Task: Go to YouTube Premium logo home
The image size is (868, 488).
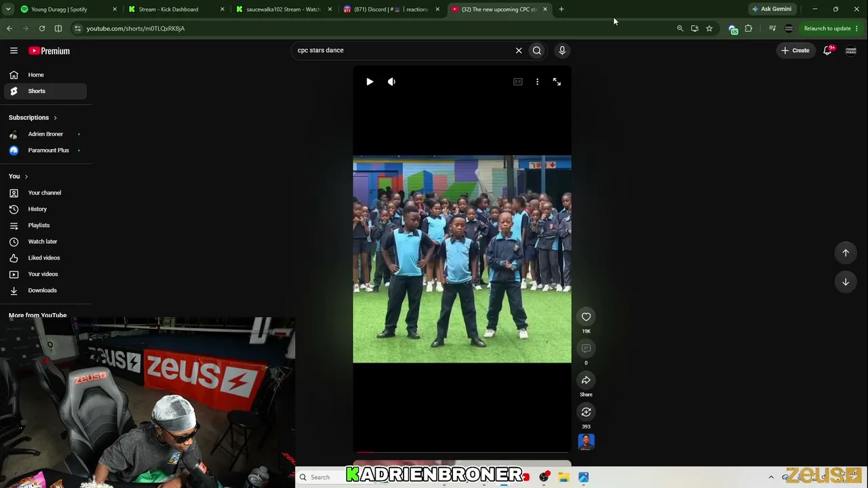Action: pos(49,51)
